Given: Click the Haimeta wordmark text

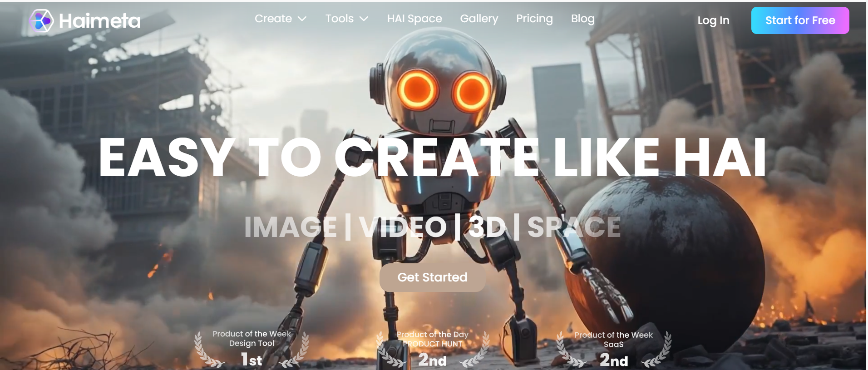Looking at the screenshot, I should 99,21.
